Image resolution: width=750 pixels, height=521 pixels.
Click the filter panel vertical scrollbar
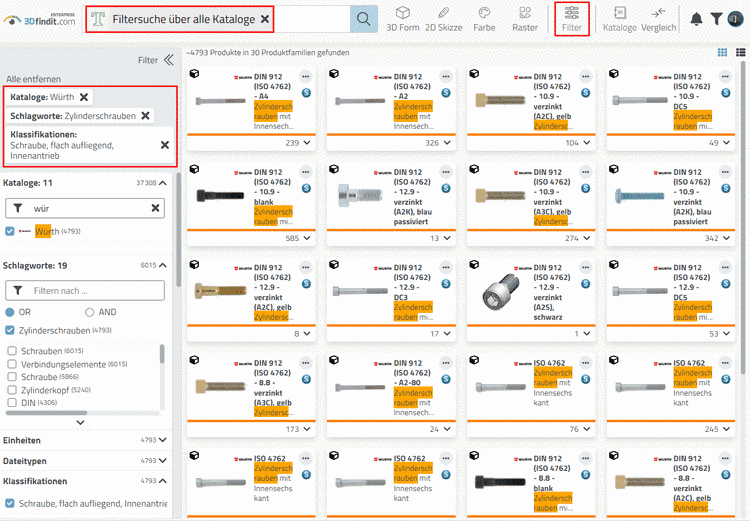point(178,230)
